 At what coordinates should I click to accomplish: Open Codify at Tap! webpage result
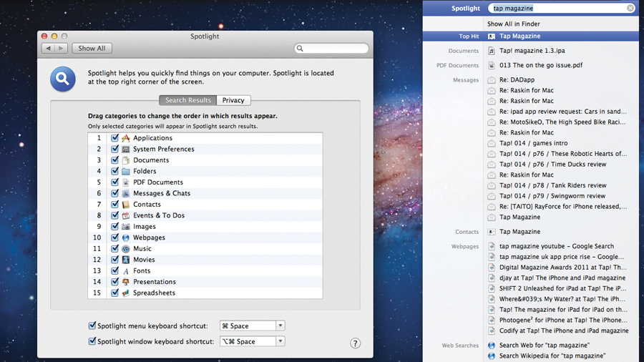(x=564, y=331)
